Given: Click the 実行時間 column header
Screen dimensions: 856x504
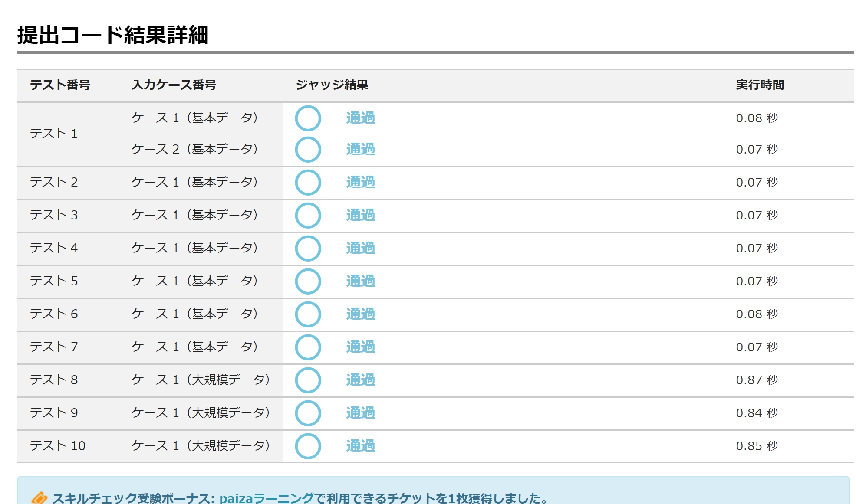Looking at the screenshot, I should click(760, 85).
